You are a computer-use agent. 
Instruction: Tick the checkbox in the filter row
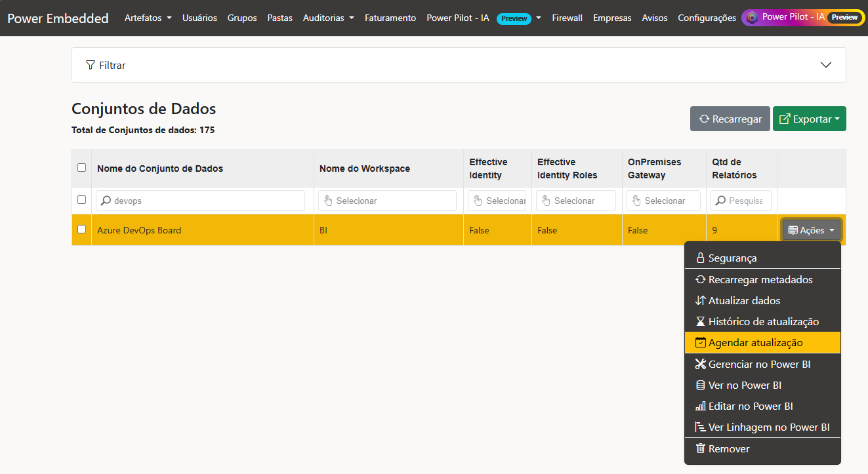click(x=82, y=200)
